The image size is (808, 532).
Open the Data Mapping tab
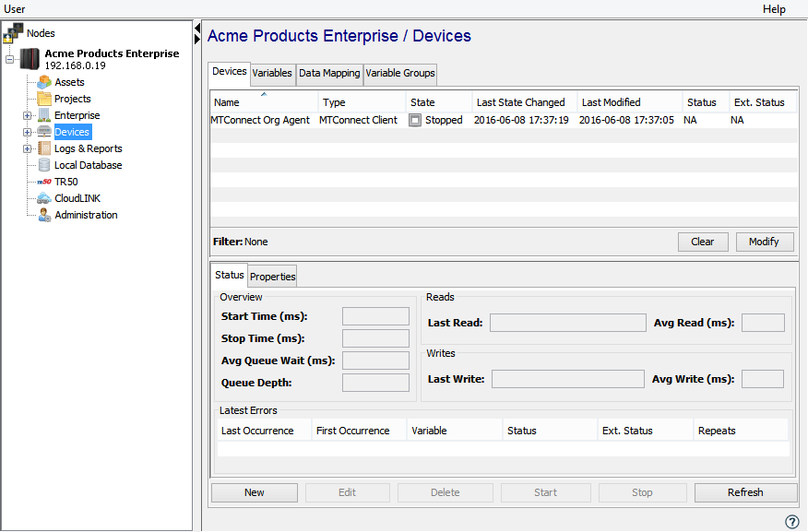coord(329,73)
